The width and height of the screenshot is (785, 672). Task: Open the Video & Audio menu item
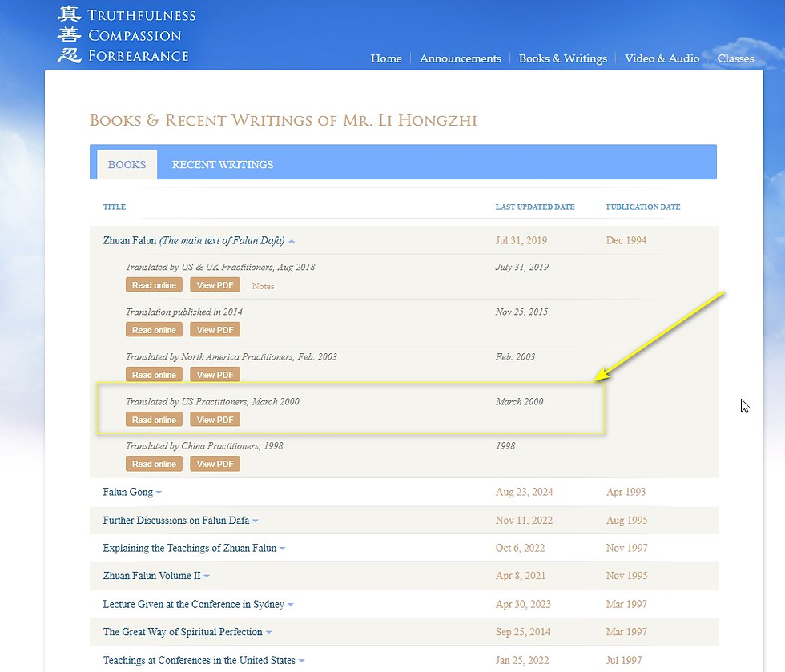tap(662, 58)
